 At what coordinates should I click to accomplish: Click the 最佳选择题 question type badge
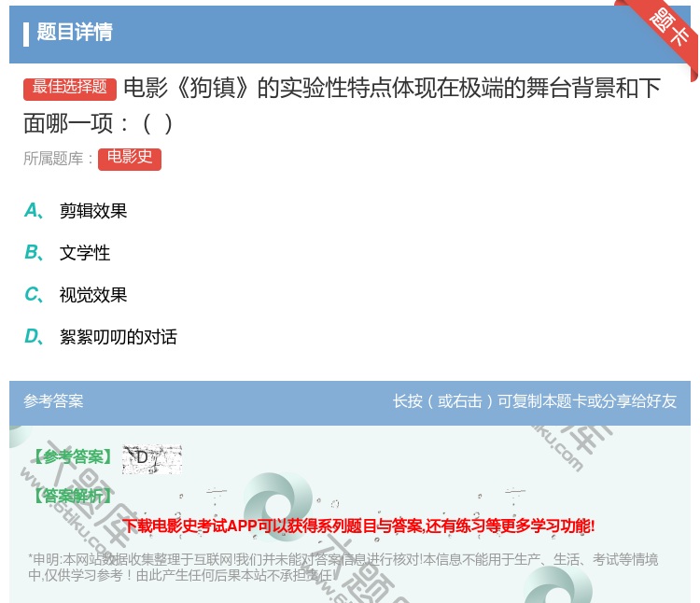click(x=70, y=88)
